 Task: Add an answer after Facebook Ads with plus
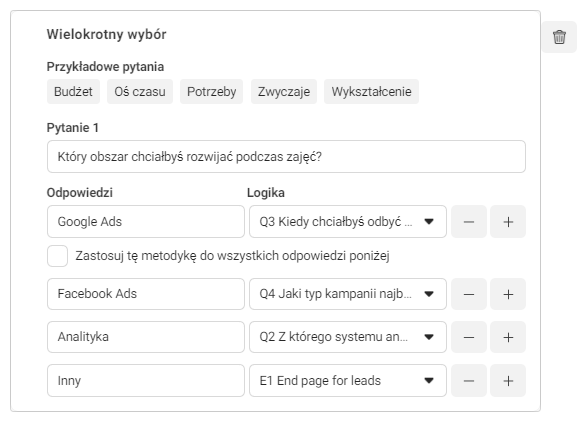(x=508, y=294)
